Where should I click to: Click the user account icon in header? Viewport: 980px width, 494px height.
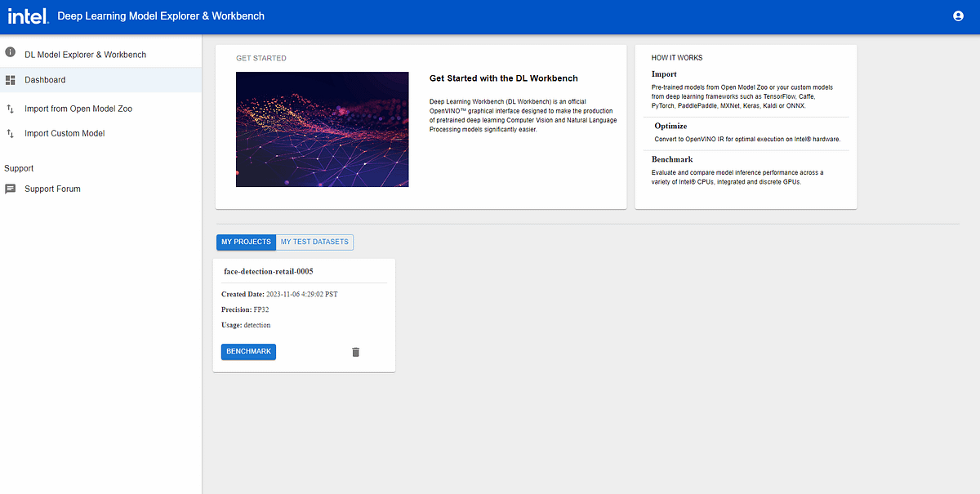coord(958,15)
